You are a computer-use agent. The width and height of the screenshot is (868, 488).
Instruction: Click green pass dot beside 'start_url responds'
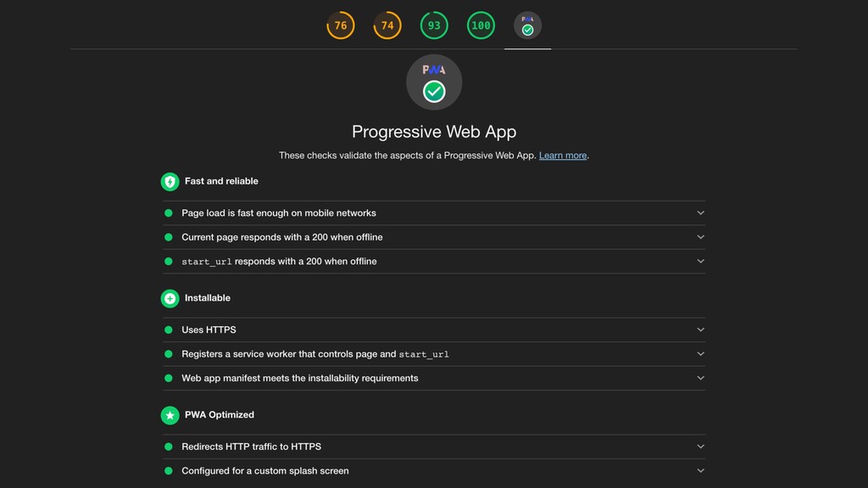click(x=169, y=261)
